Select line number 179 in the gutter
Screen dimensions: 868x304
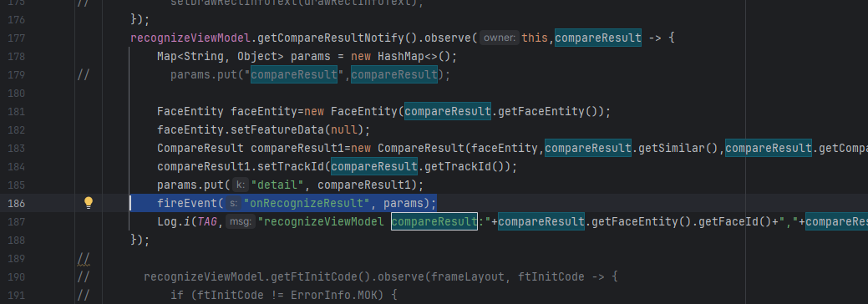18,75
